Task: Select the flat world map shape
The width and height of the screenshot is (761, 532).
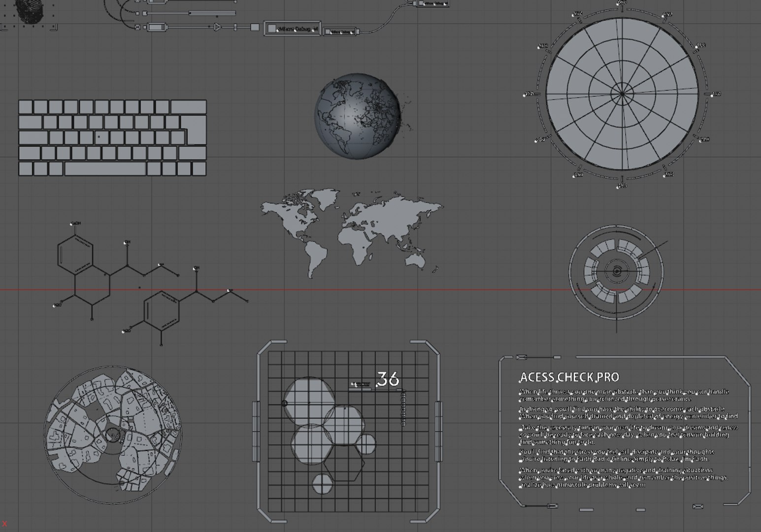Action: [352, 233]
